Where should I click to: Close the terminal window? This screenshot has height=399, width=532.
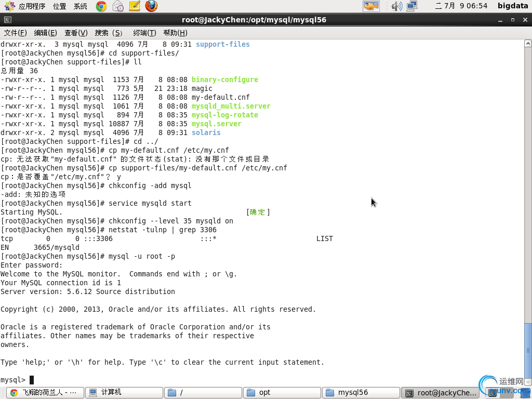pos(525,20)
